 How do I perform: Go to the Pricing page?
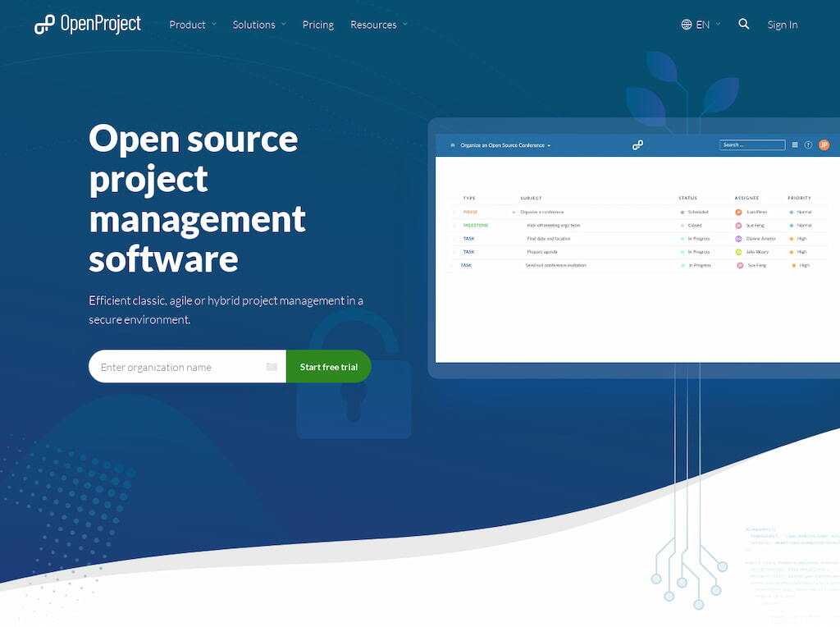click(x=318, y=25)
